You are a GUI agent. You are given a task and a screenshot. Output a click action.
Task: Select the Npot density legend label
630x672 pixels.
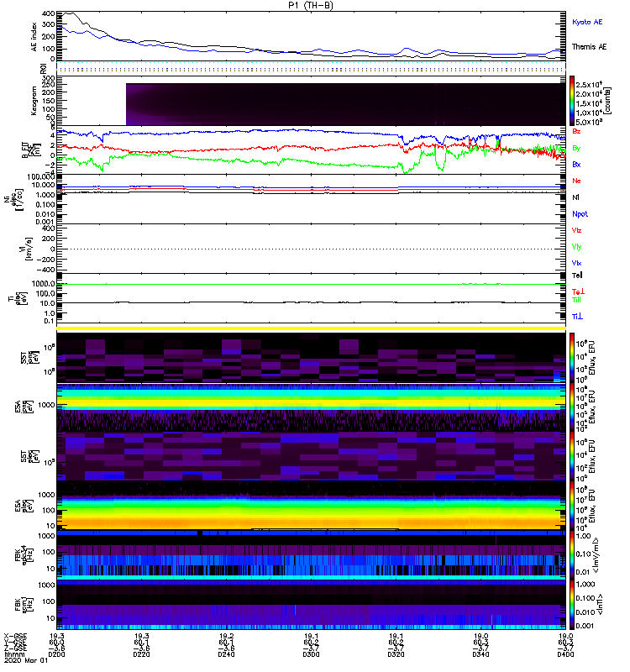pyautogui.click(x=580, y=214)
